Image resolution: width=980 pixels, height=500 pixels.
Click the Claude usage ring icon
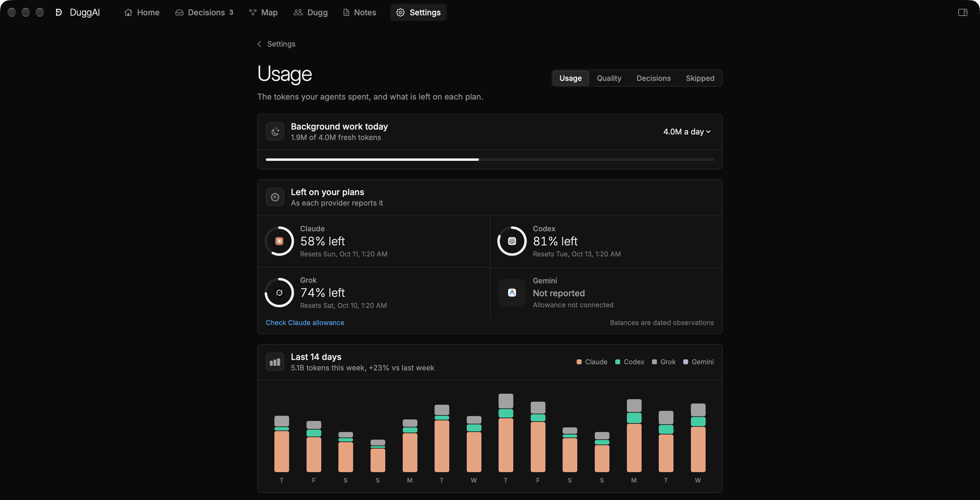(279, 241)
